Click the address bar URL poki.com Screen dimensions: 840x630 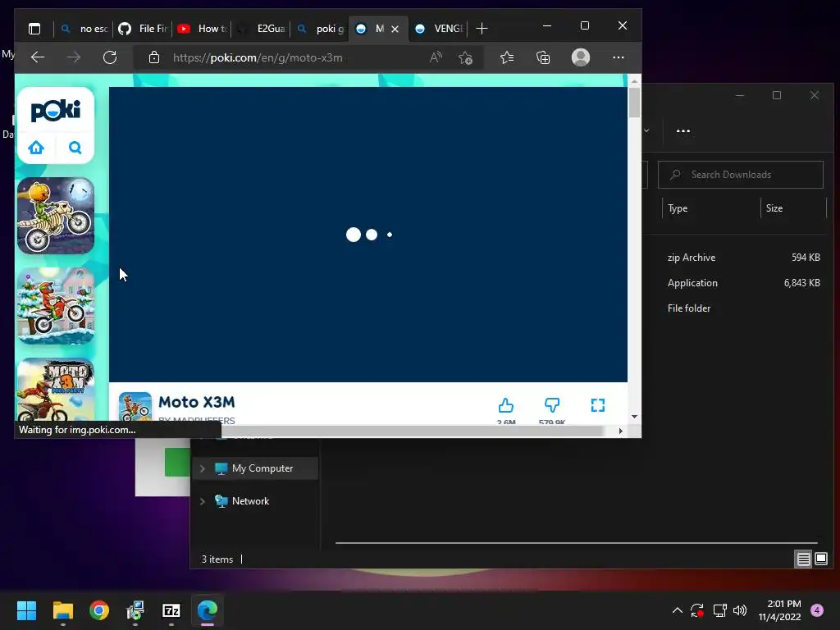tap(258, 58)
